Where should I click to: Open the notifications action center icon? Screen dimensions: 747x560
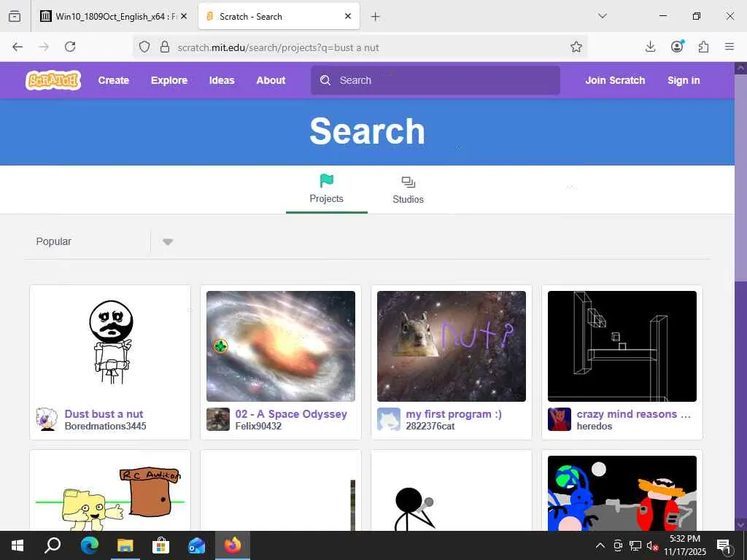[x=724, y=545]
